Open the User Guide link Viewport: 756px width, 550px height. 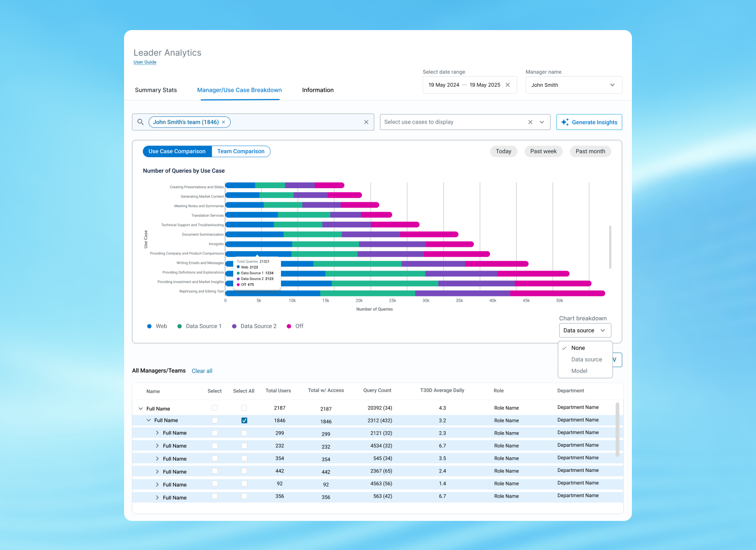[145, 62]
